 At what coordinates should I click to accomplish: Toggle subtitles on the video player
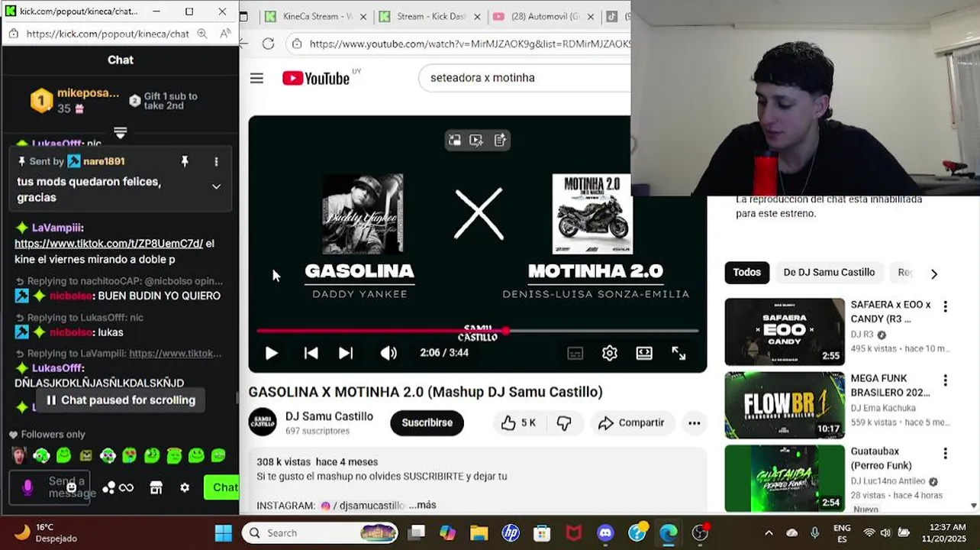tap(575, 353)
